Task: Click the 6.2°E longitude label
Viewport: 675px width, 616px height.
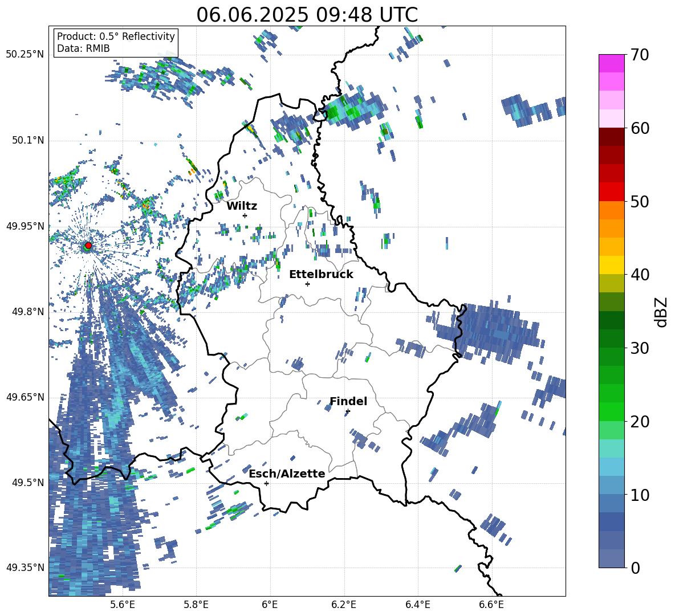Action: 344,605
